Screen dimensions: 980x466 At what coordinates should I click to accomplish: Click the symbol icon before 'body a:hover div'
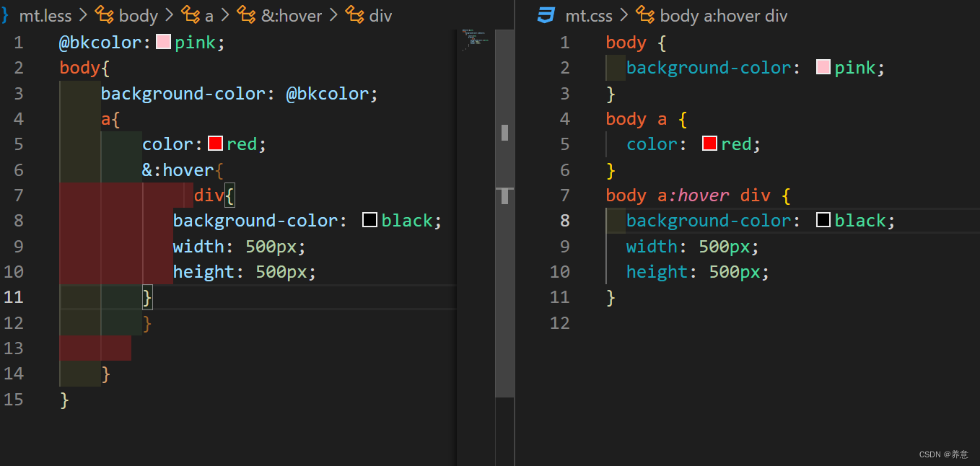[x=645, y=15]
